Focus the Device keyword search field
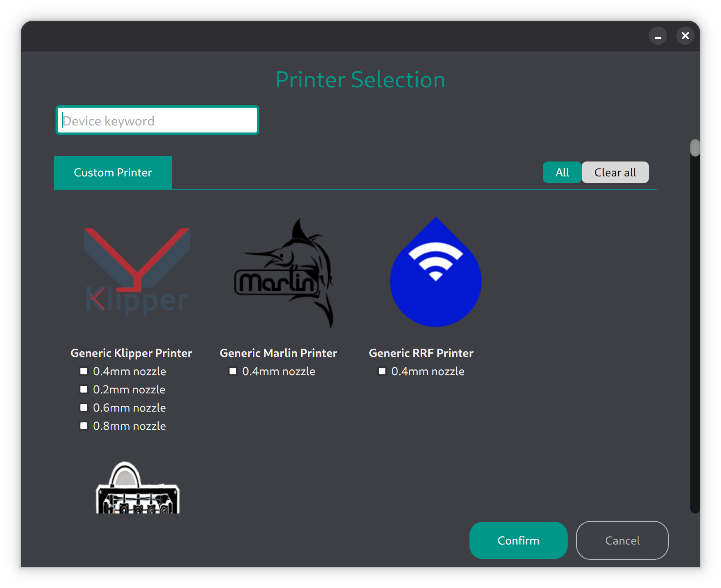Viewport: 721px width, 588px height. click(157, 120)
